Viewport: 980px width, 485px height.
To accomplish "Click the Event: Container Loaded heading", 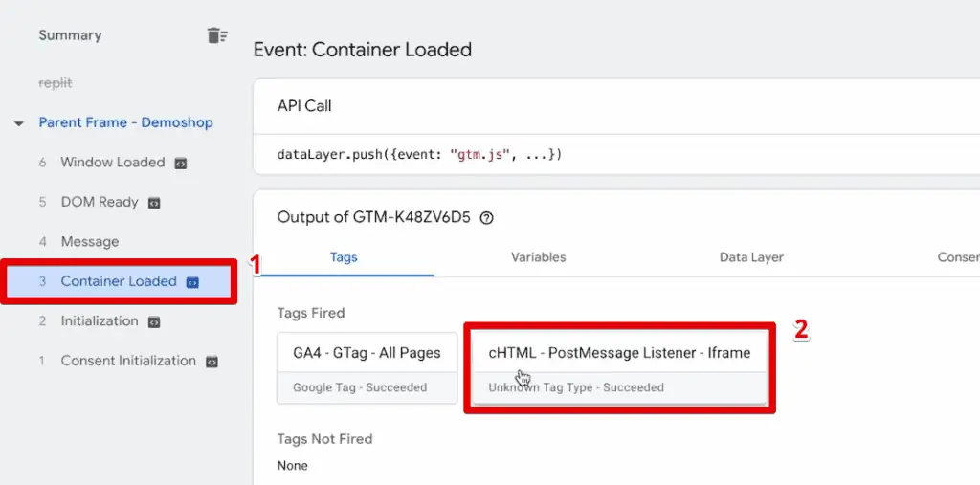I will tap(363, 50).
